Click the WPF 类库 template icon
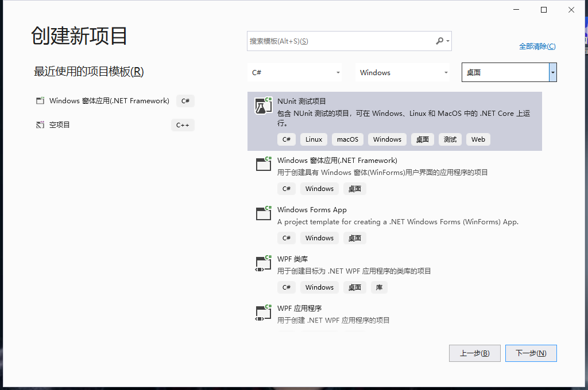The height and width of the screenshot is (390, 588). (x=263, y=263)
